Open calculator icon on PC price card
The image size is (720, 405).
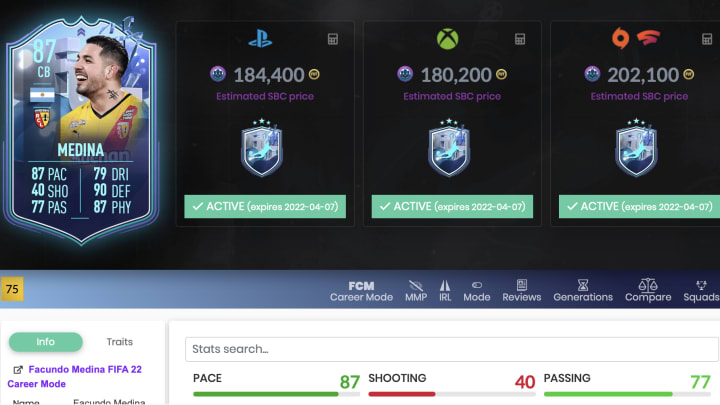tap(707, 39)
